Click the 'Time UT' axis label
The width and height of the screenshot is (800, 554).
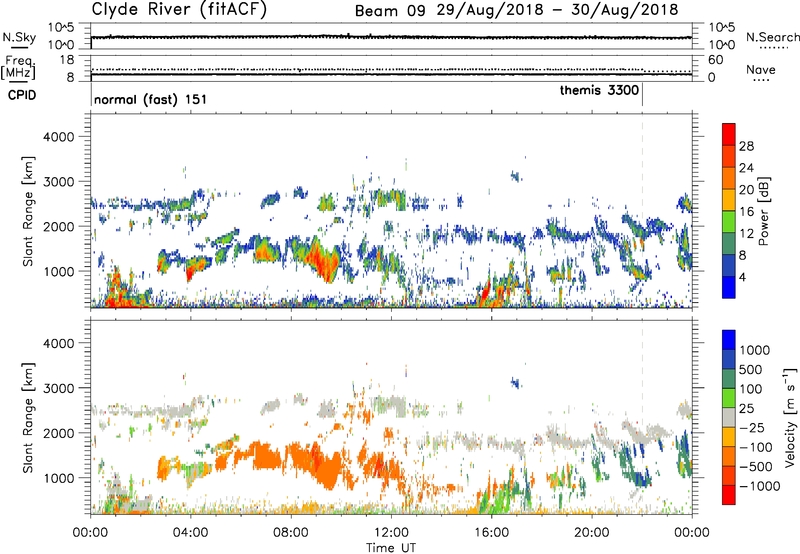click(391, 548)
